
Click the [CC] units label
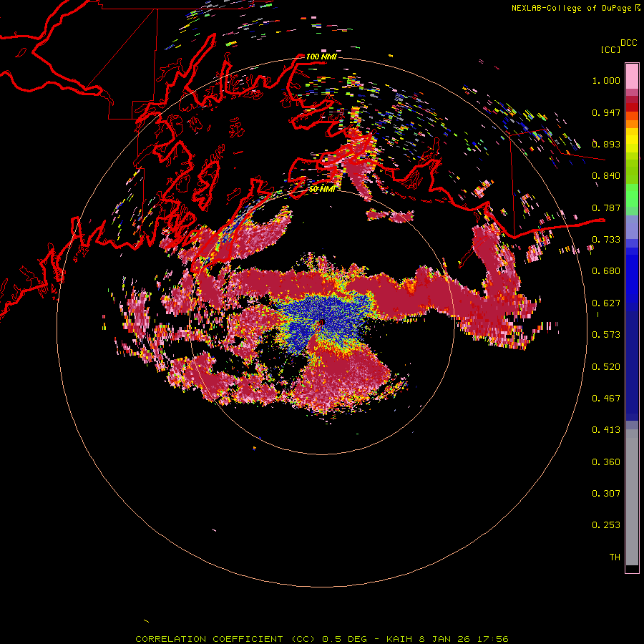click(x=610, y=49)
